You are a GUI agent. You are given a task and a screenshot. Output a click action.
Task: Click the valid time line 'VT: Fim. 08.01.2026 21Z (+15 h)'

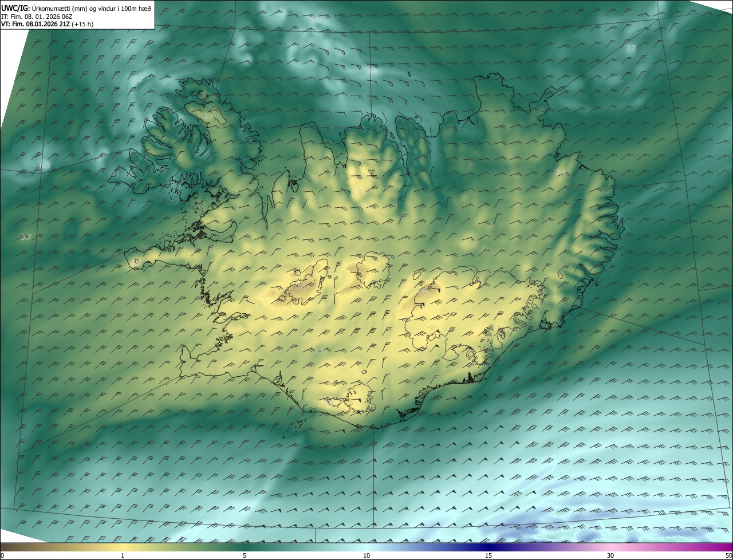pyautogui.click(x=47, y=25)
